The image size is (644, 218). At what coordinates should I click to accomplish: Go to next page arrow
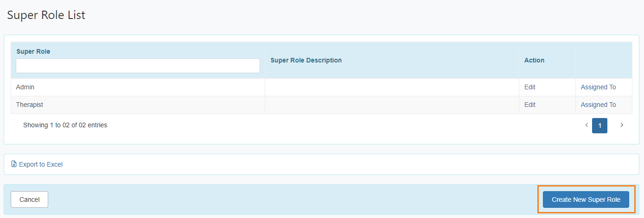(622, 125)
